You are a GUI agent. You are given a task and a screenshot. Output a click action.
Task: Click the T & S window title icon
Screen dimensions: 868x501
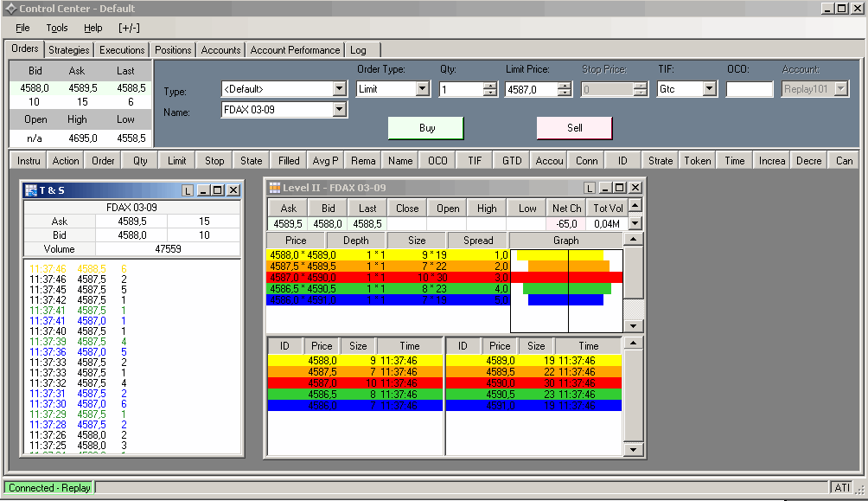(x=30, y=190)
